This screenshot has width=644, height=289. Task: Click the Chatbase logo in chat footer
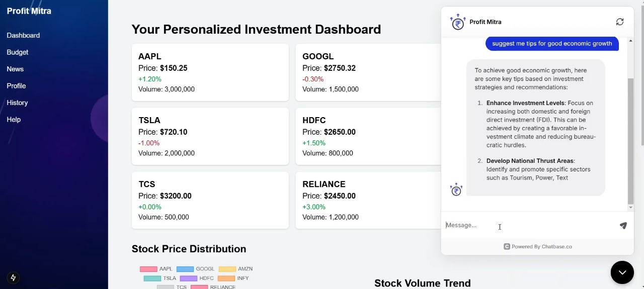[507, 247]
